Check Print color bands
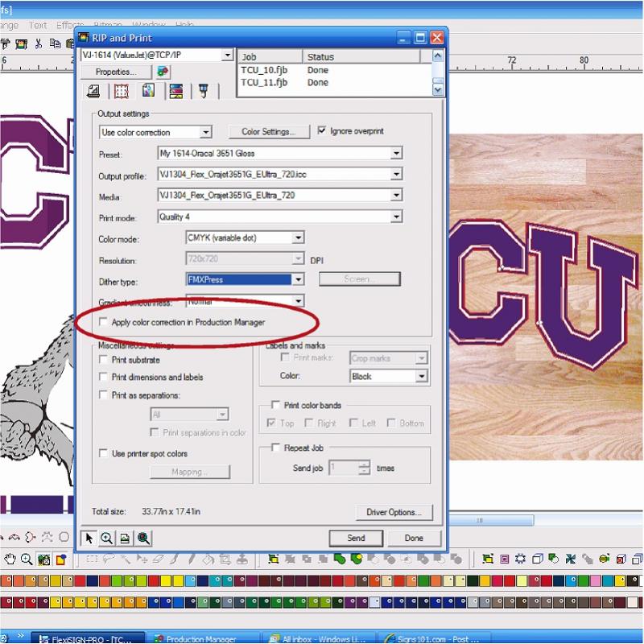Image resolution: width=644 pixels, height=644 pixels. tap(275, 405)
